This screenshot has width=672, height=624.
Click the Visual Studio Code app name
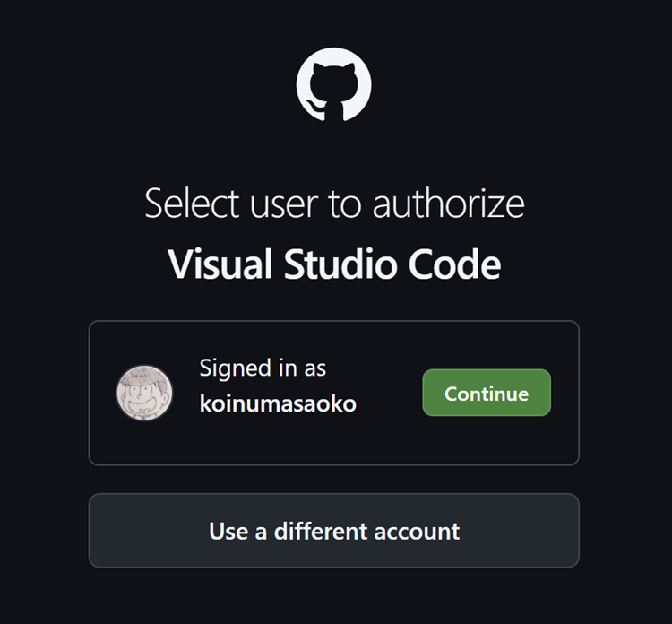click(x=334, y=264)
